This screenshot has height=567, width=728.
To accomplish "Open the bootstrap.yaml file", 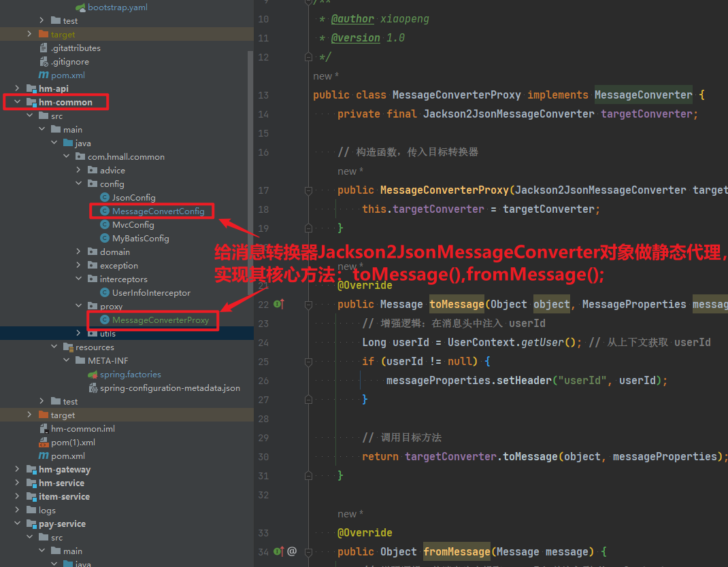I will [x=117, y=7].
